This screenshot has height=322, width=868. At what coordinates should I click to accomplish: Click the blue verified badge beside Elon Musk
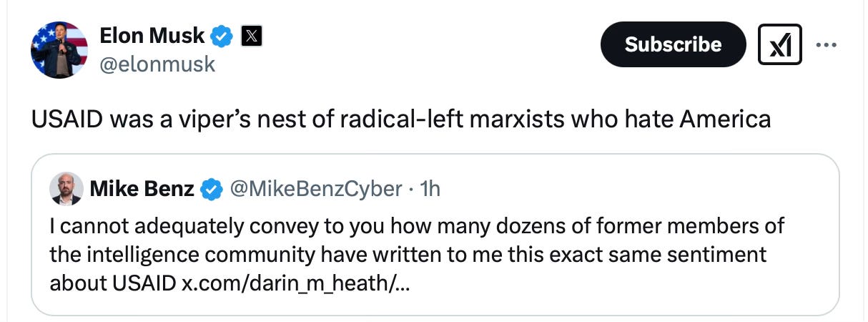223,34
